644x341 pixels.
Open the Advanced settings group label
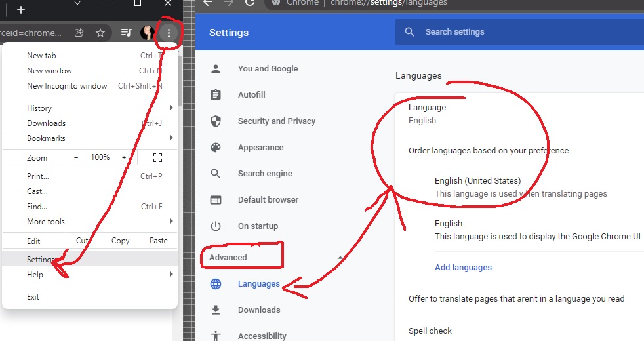click(x=228, y=258)
